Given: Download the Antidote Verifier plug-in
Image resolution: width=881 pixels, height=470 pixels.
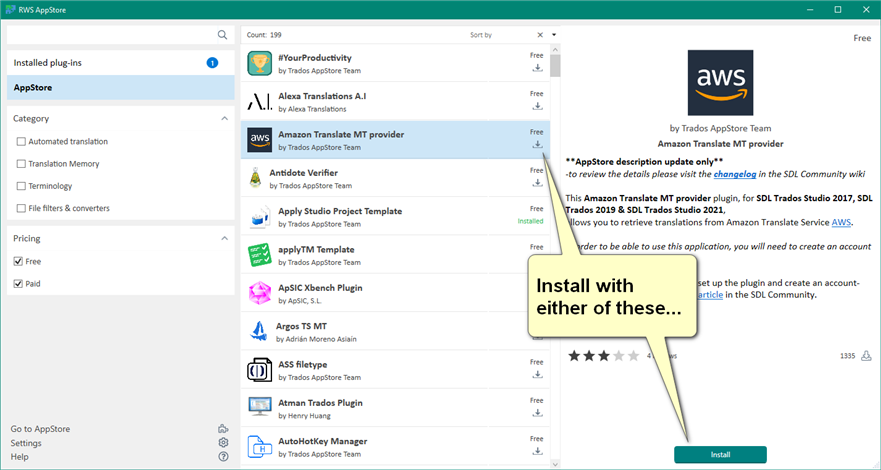Looking at the screenshot, I should point(537,182).
